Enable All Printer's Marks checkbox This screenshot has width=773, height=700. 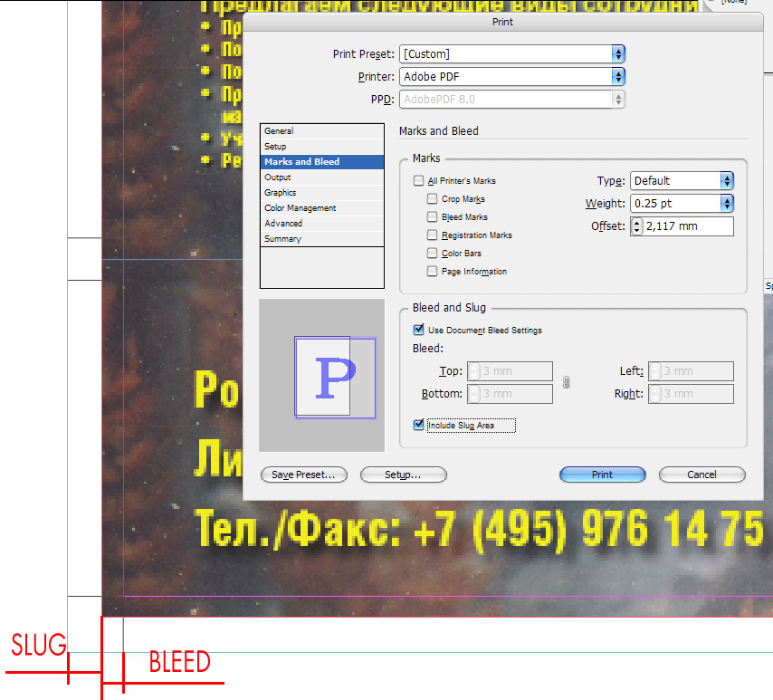coord(418,180)
